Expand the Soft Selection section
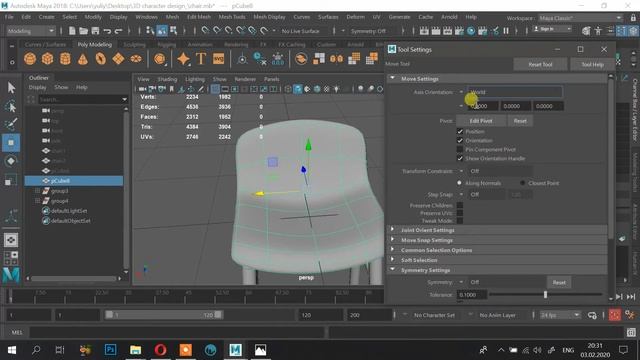The height and width of the screenshot is (360, 640). tap(393, 260)
